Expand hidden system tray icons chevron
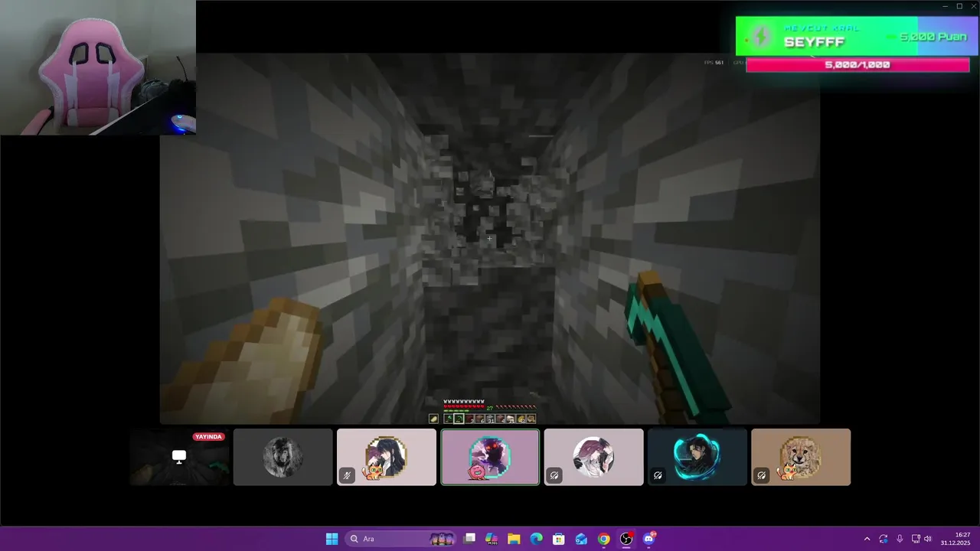 867,539
